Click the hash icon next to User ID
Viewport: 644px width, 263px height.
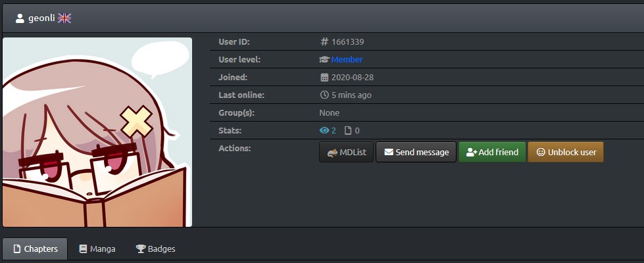tap(324, 42)
